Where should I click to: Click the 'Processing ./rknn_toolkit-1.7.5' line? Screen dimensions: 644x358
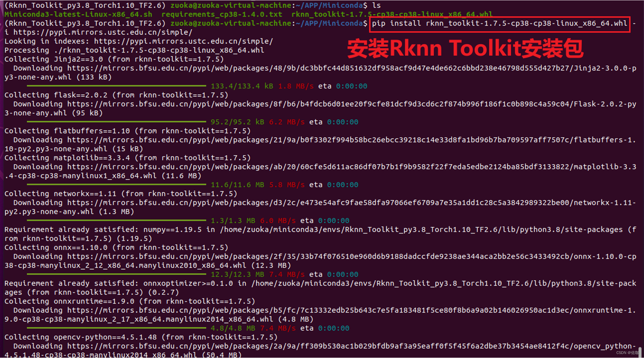134,50
